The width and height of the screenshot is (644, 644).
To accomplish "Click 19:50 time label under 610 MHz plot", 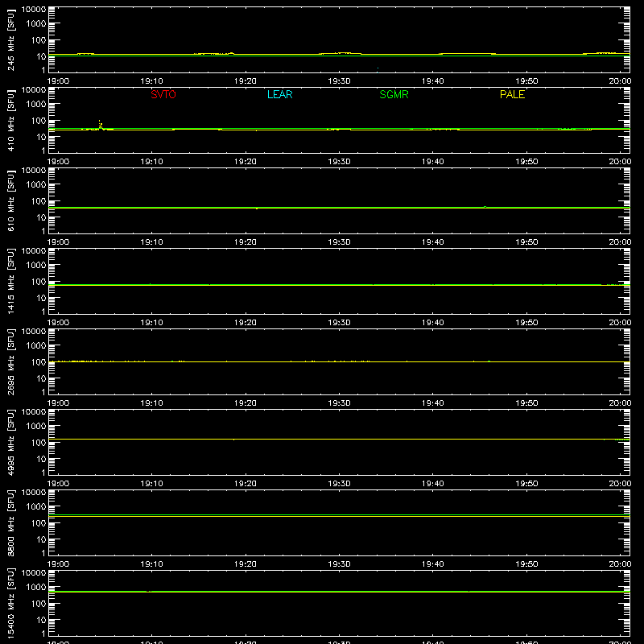I will [526, 242].
